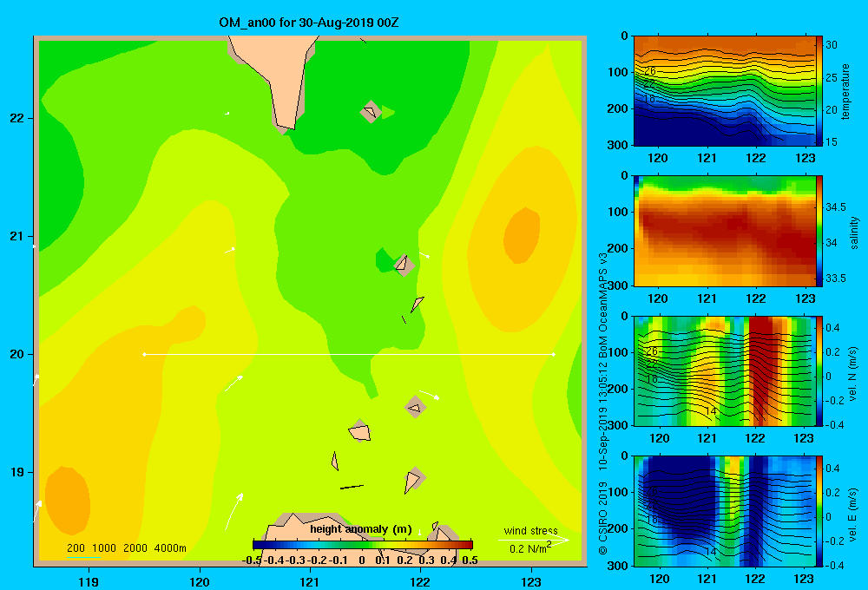Click the 300 depth tick of temperature panel

coord(618,145)
